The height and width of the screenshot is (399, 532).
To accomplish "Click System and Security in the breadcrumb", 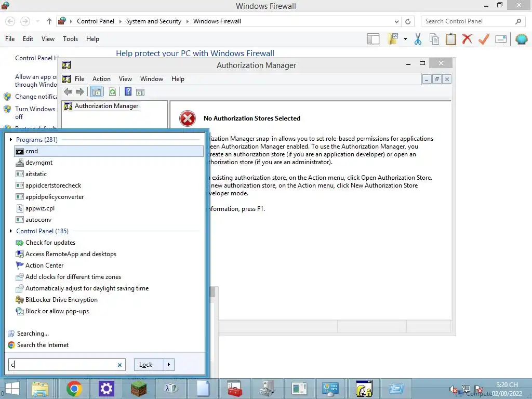I will click(154, 21).
